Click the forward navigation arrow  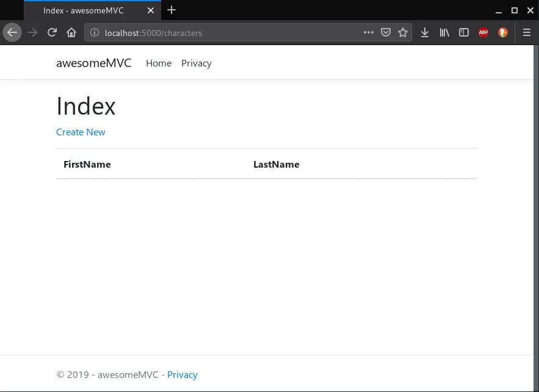pyautogui.click(x=32, y=32)
